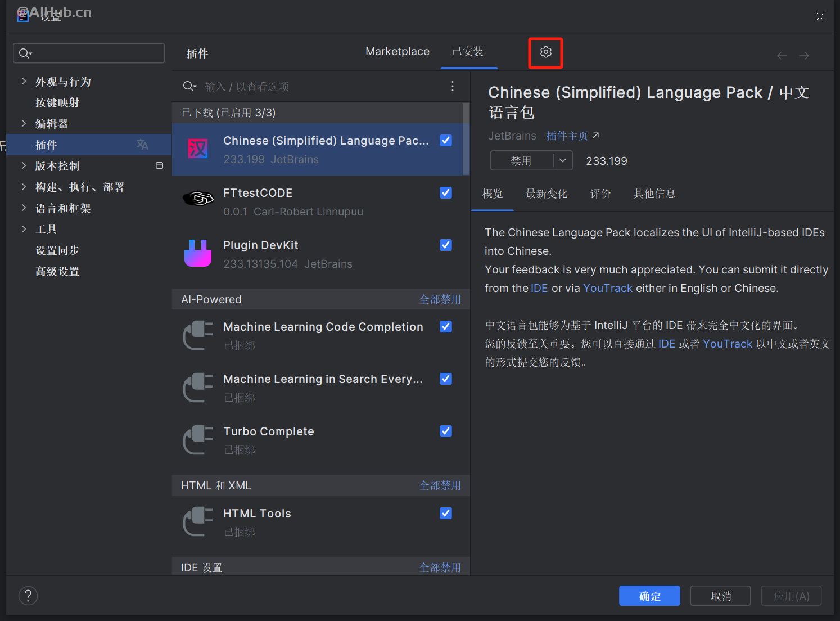Image resolution: width=840 pixels, height=621 pixels.
Task: Expand the 工具 tree node
Action: click(x=24, y=228)
